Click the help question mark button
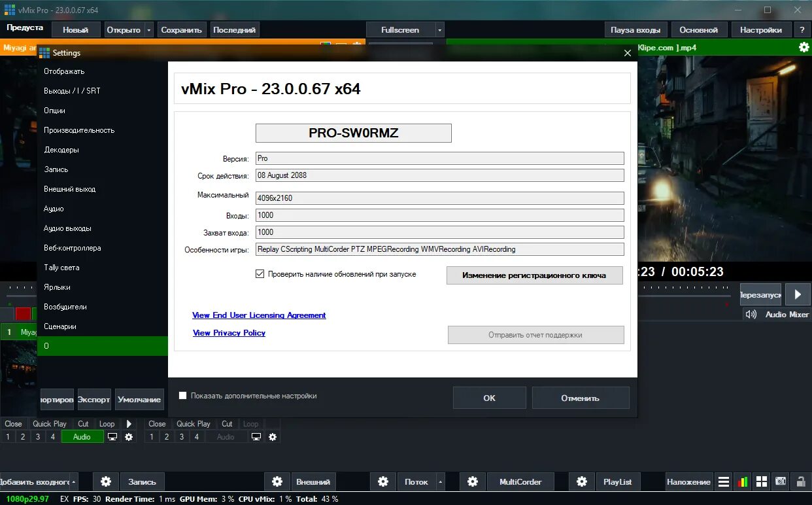812x505 pixels. click(x=802, y=29)
